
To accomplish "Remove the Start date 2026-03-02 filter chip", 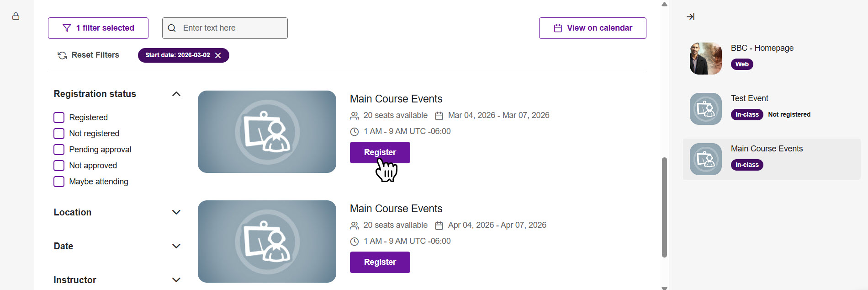I will pyautogui.click(x=218, y=55).
